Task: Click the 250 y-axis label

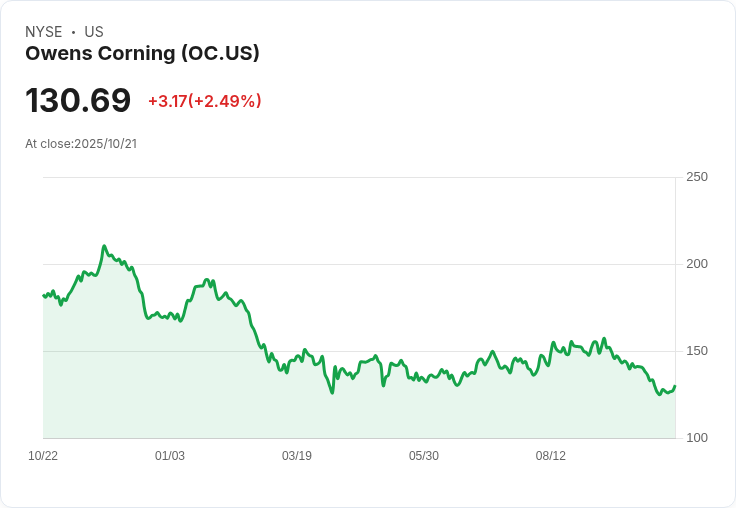Action: tap(697, 177)
